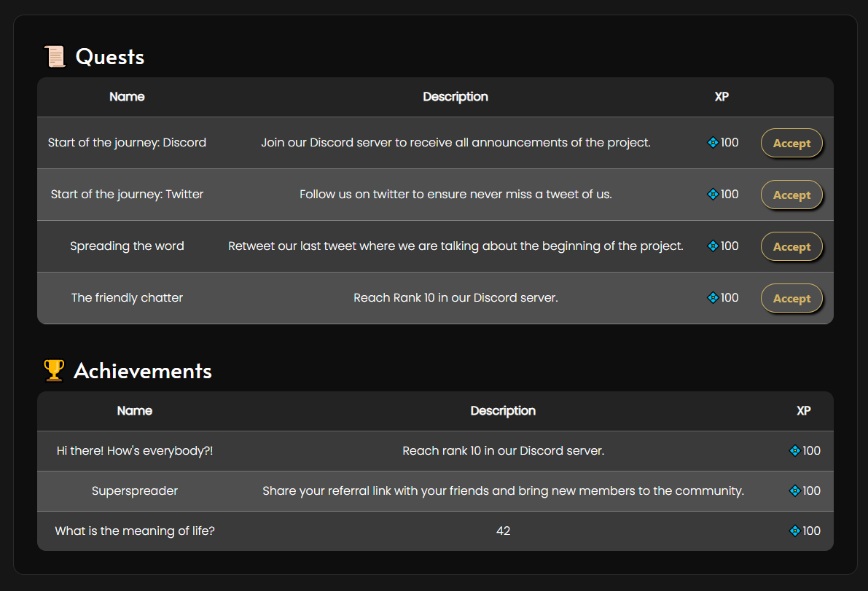Click the Description header of the Quests table
The width and height of the screenshot is (868, 591).
pyautogui.click(x=455, y=96)
